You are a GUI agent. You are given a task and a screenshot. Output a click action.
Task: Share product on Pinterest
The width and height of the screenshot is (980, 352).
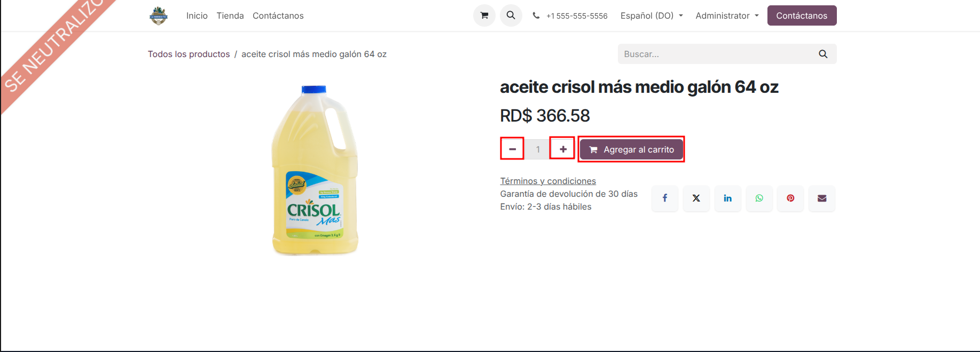tap(790, 198)
